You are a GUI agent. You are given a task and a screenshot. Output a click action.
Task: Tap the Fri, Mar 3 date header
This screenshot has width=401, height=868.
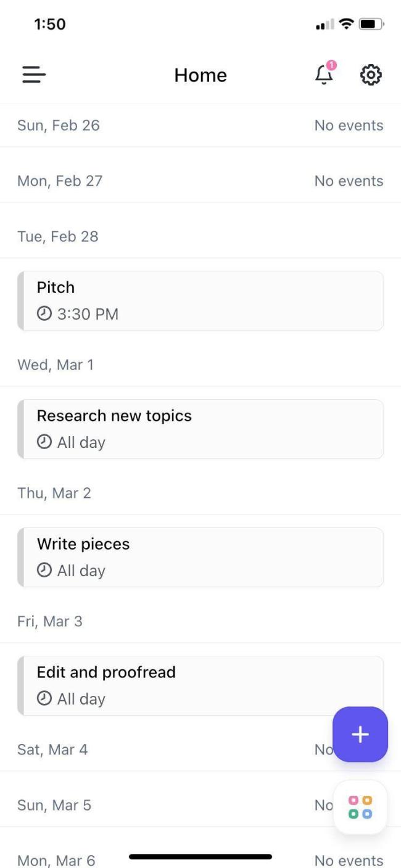click(x=50, y=621)
